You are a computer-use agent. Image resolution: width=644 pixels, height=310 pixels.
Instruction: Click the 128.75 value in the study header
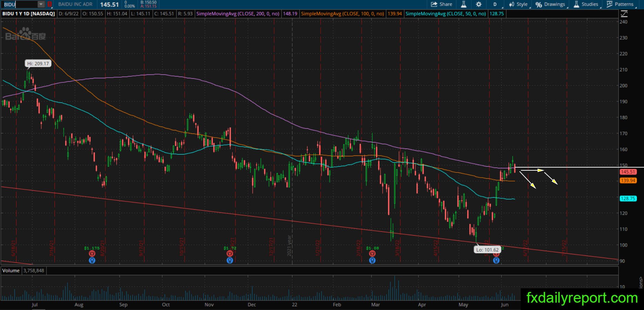(x=497, y=14)
